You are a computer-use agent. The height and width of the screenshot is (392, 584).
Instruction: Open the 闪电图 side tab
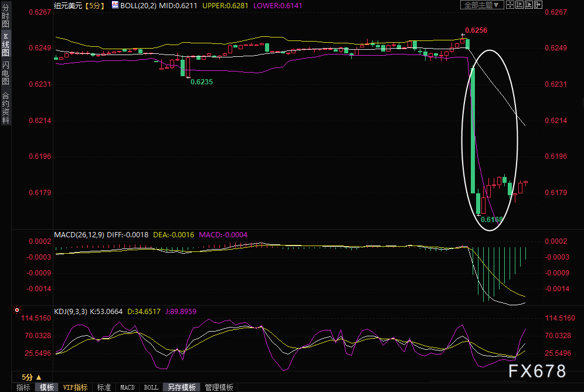click(5, 73)
